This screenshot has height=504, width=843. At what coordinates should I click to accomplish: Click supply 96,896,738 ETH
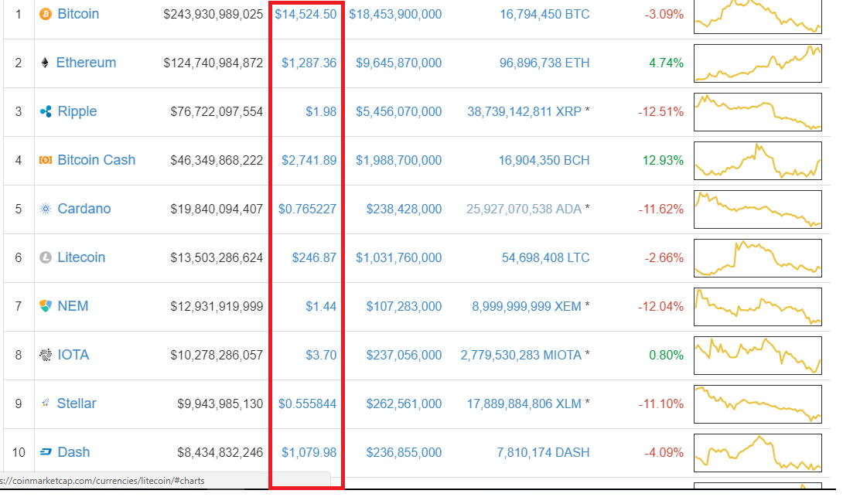point(544,63)
